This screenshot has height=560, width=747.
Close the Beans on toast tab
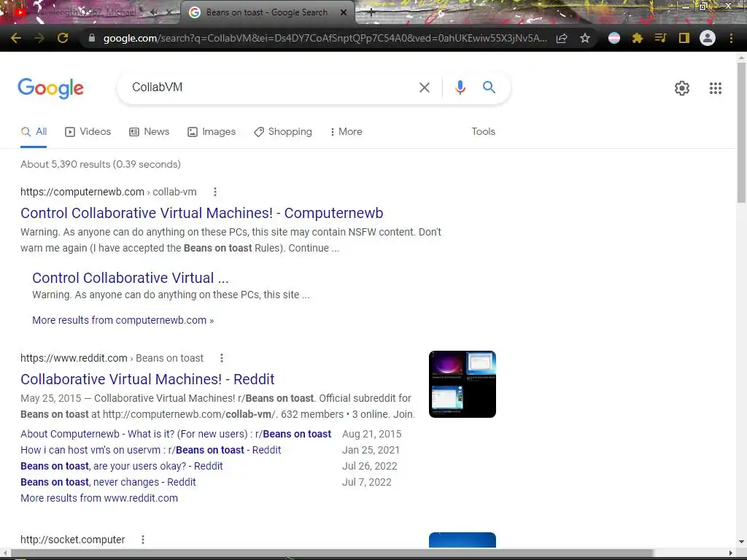(344, 12)
